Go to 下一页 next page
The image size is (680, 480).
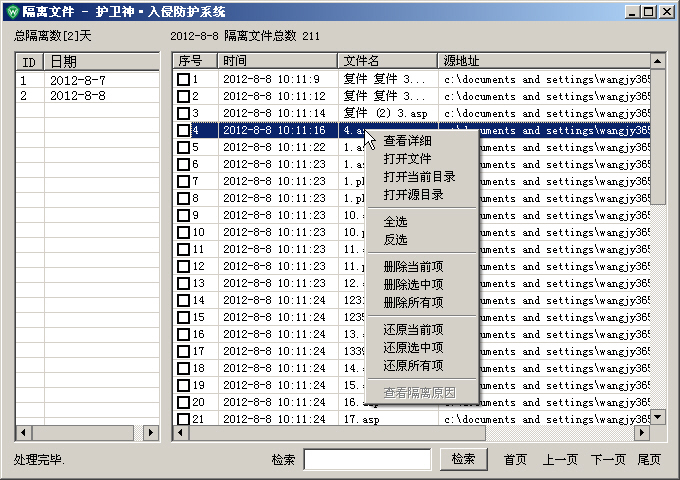pos(608,460)
